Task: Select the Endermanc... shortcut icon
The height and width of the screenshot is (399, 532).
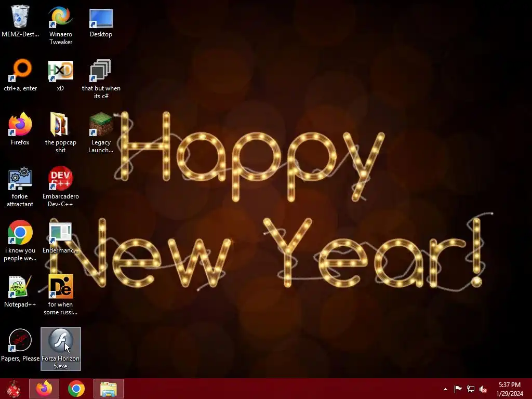Action: tap(60, 232)
